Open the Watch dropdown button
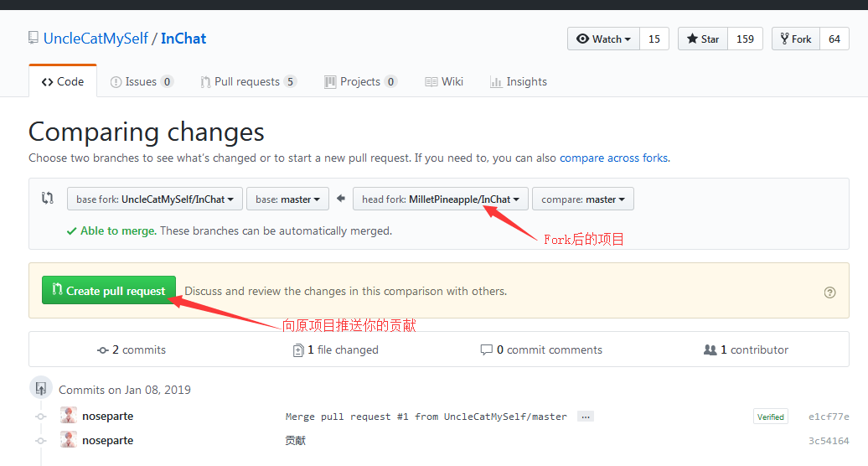 [603, 39]
